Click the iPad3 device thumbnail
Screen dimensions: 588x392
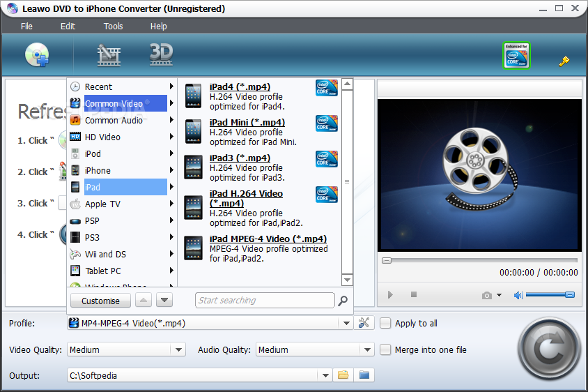click(x=193, y=167)
